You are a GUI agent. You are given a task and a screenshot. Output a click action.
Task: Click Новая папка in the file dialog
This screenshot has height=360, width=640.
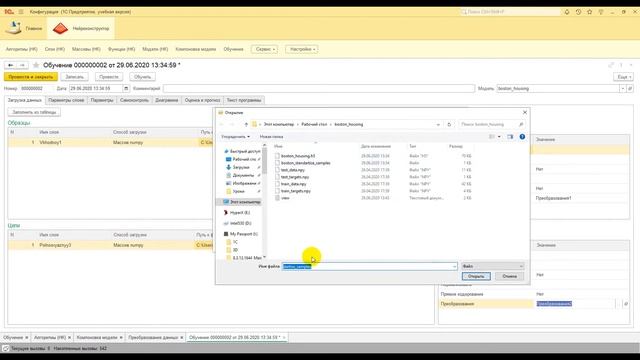point(271,137)
